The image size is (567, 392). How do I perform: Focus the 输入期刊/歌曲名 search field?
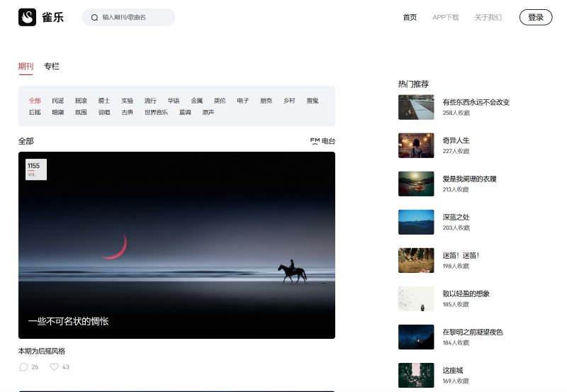[129, 17]
